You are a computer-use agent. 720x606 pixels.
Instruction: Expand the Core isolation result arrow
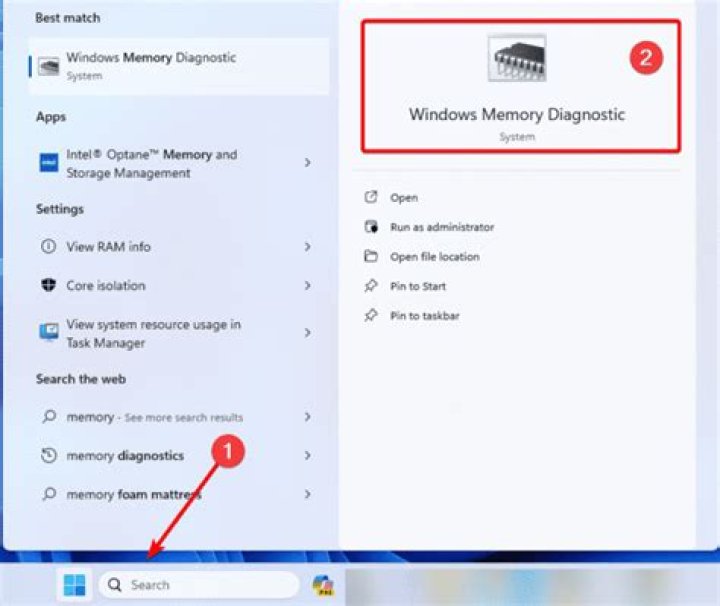[x=307, y=286]
